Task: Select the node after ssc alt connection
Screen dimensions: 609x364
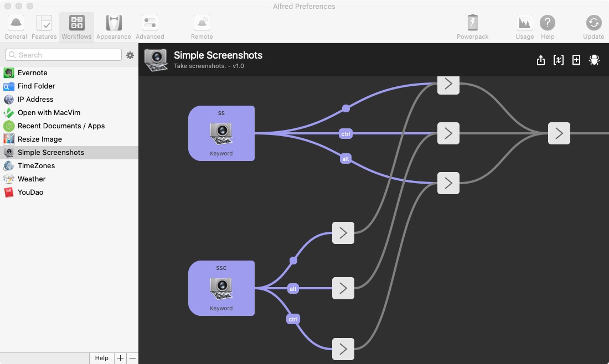Action: pyautogui.click(x=343, y=288)
